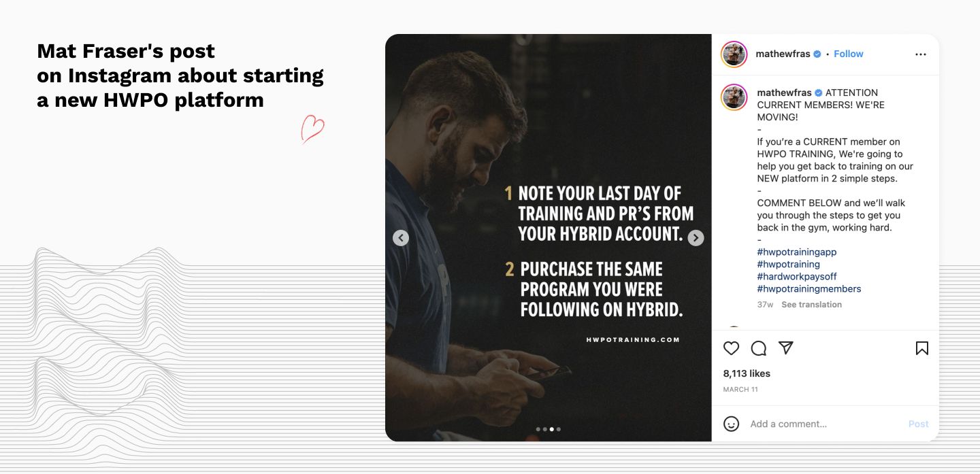
Task: Click mathewfras avatar beside the caption
Action: tap(734, 98)
